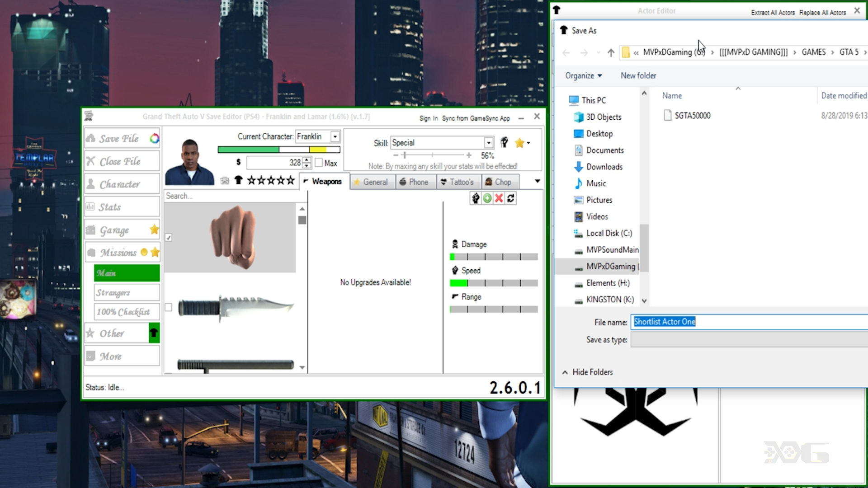Click the Save File button
868x488 pixels.
click(x=122, y=138)
